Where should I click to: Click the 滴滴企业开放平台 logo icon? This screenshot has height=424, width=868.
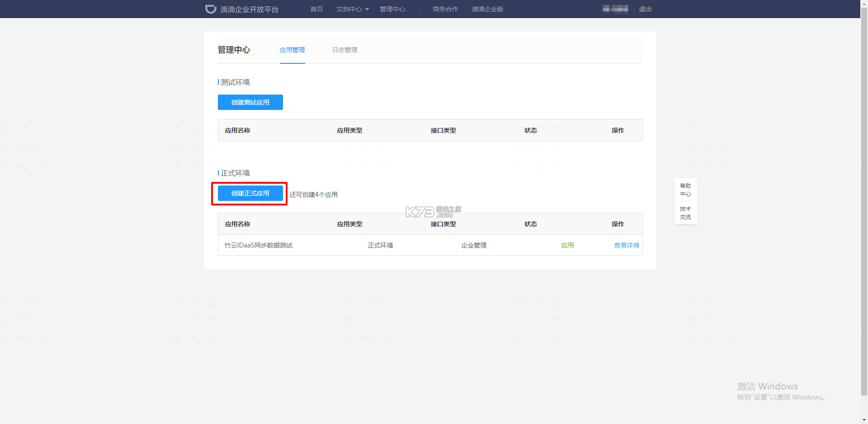211,9
